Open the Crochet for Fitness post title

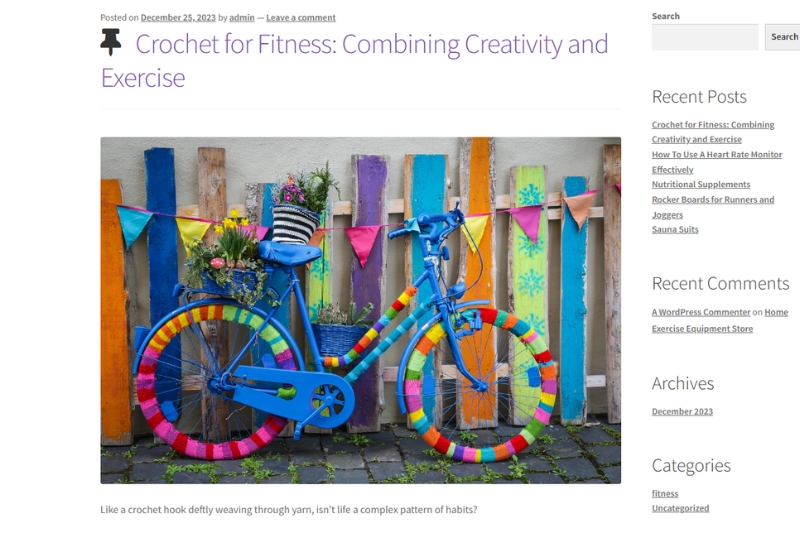click(x=355, y=61)
